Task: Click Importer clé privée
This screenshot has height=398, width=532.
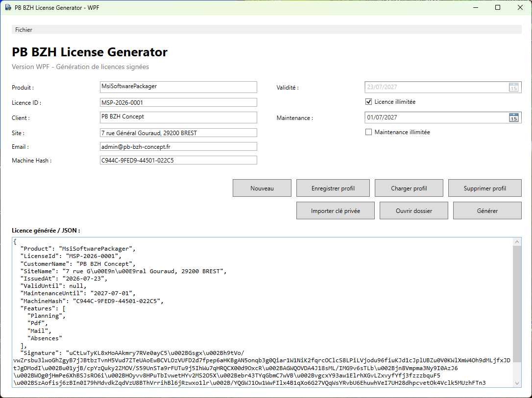Action: (x=336, y=211)
